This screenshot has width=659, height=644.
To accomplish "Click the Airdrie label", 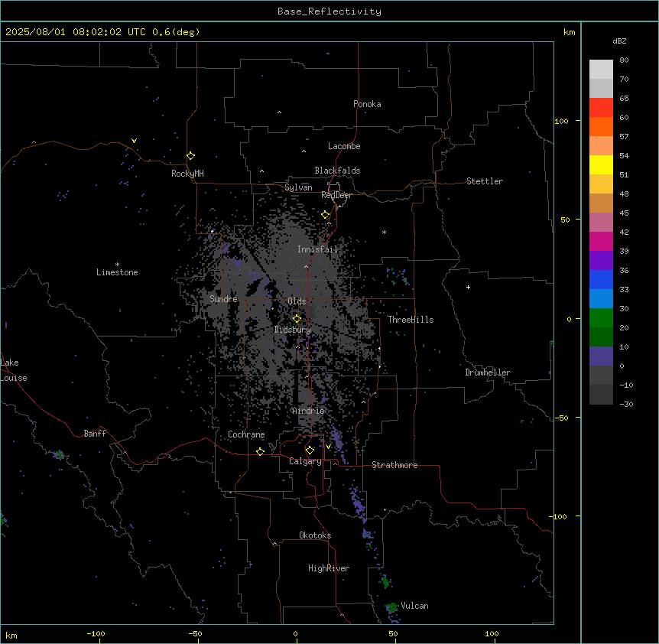I will coord(308,411).
